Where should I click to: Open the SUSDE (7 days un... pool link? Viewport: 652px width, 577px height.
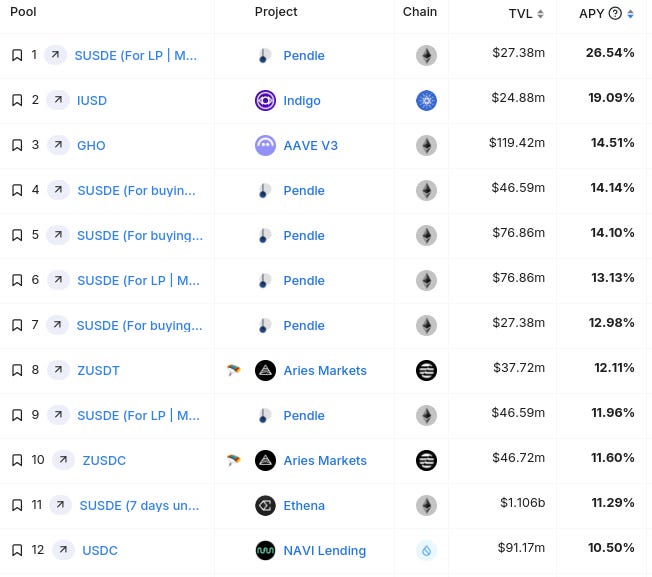(139, 505)
